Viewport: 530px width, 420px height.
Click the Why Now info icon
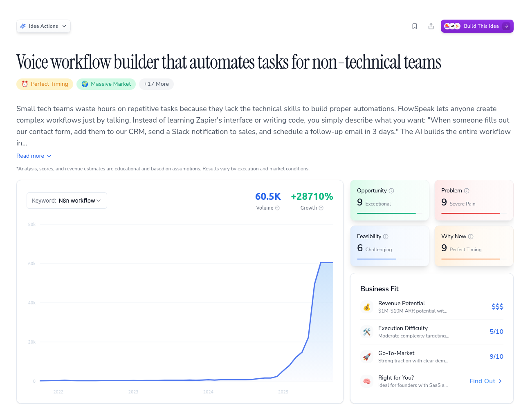(x=471, y=236)
